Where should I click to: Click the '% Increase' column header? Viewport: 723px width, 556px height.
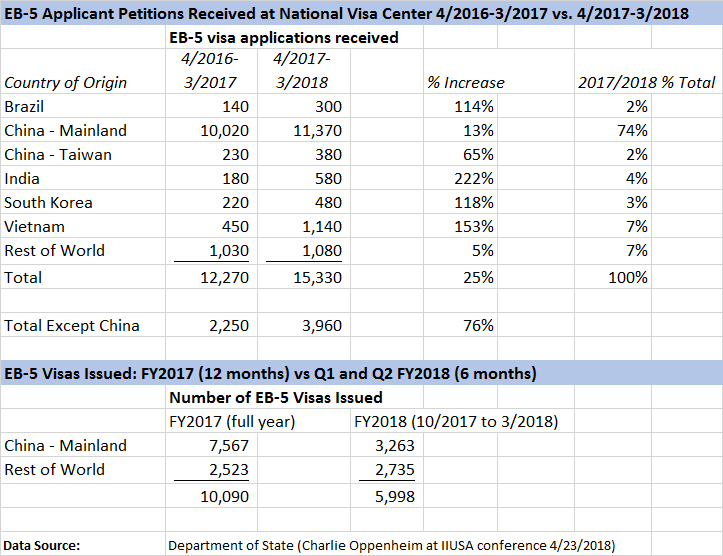463,82
